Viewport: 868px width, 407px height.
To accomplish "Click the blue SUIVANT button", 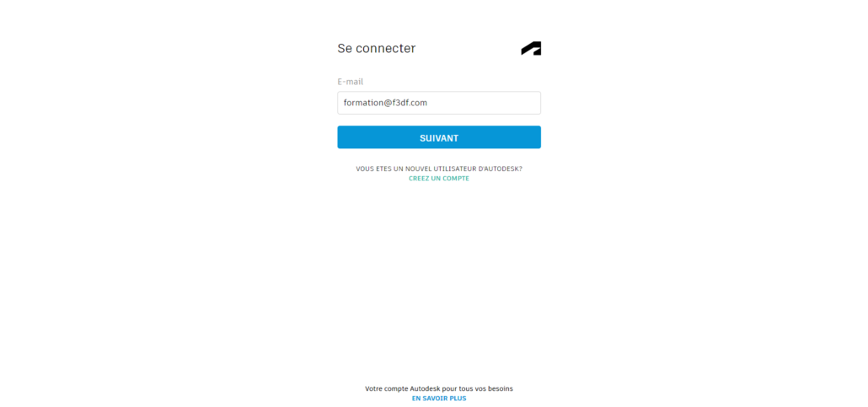I will 439,137.
